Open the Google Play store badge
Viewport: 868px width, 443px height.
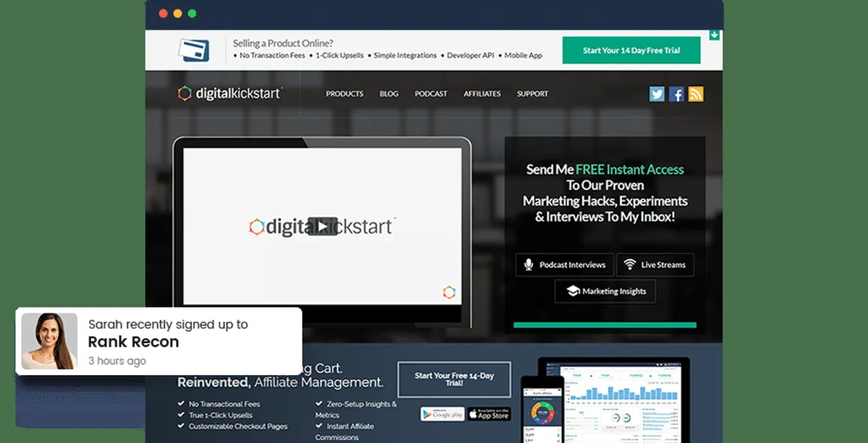coord(443,414)
